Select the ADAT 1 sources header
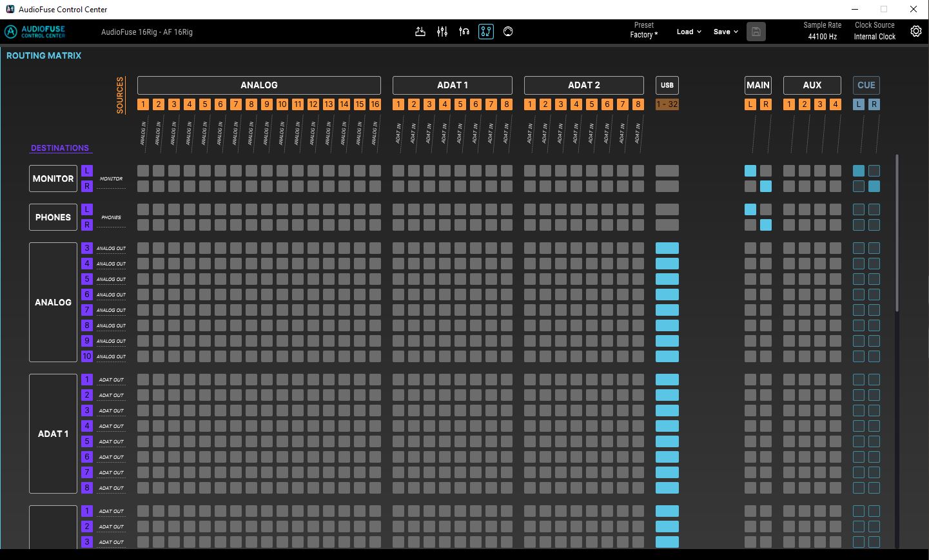The height and width of the screenshot is (560, 929). (453, 85)
